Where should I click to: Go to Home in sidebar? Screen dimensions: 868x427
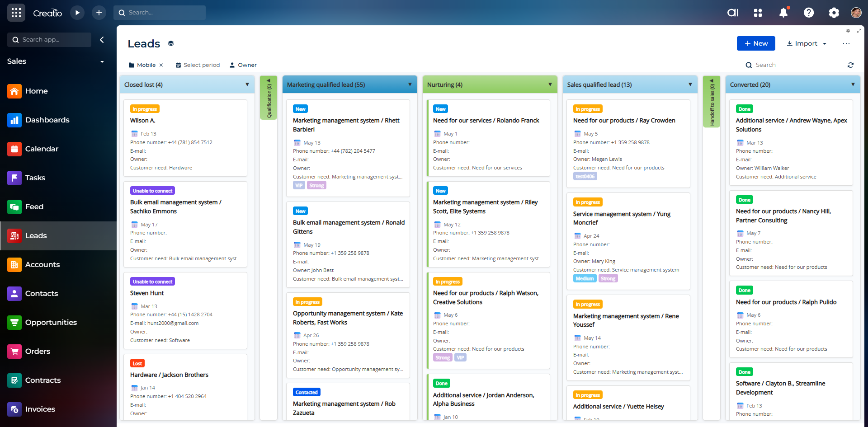tap(58, 91)
